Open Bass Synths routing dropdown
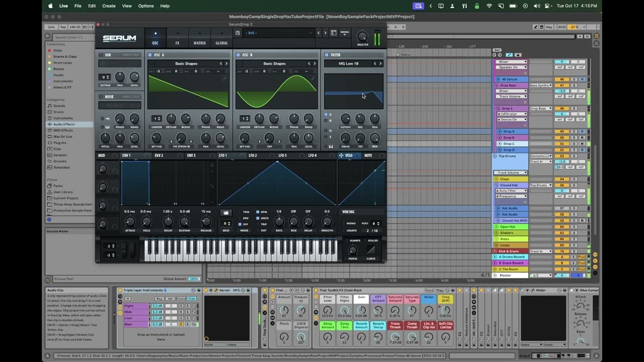 click(541, 85)
